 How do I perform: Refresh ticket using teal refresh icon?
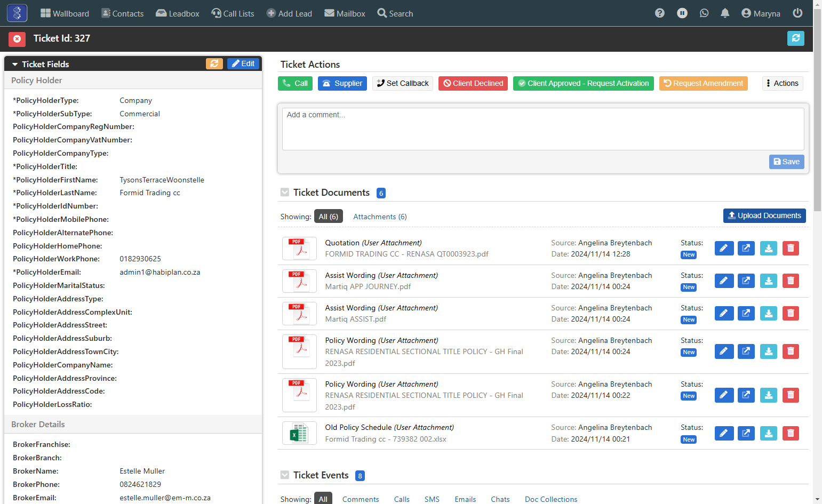click(796, 38)
